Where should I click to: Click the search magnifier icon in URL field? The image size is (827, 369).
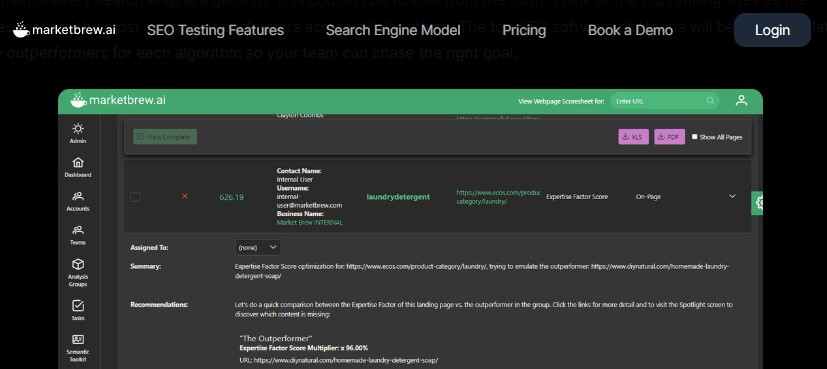click(x=710, y=101)
